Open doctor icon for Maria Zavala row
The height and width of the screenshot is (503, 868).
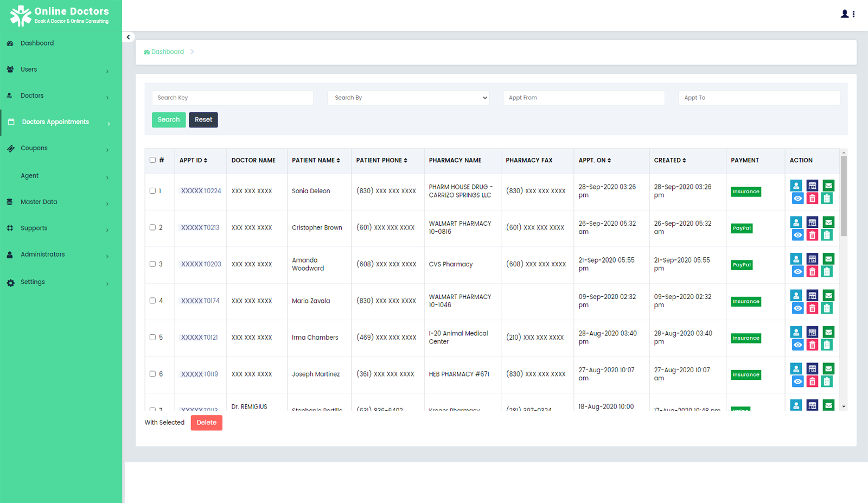pyautogui.click(x=796, y=296)
